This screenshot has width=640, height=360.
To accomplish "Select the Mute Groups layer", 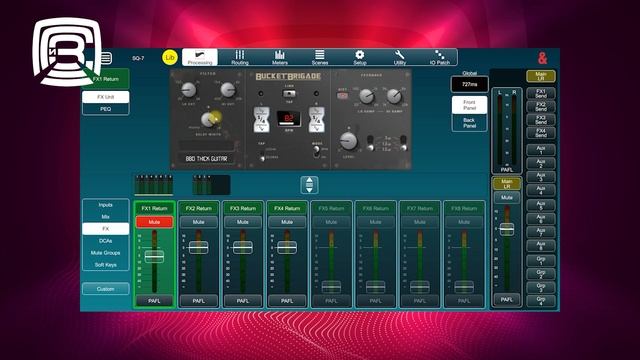I will click(x=106, y=253).
